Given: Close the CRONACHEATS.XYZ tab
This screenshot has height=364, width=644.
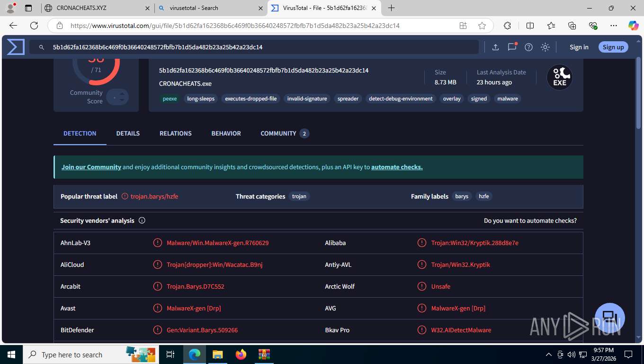Looking at the screenshot, I should pyautogui.click(x=147, y=8).
